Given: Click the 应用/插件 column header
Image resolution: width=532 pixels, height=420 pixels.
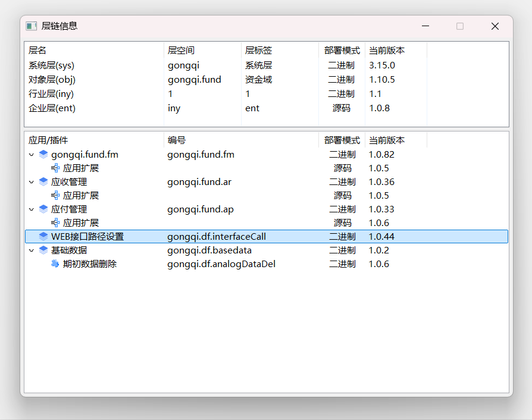Looking at the screenshot, I should (95, 140).
